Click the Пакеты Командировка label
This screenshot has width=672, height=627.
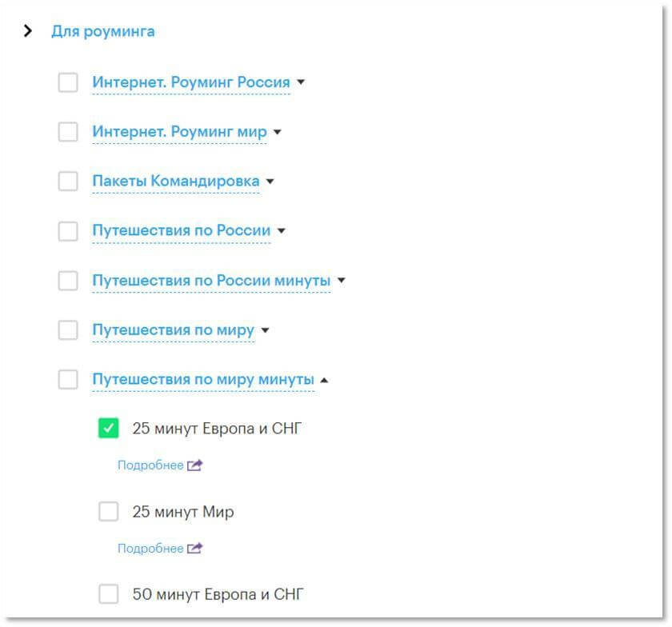click(176, 181)
